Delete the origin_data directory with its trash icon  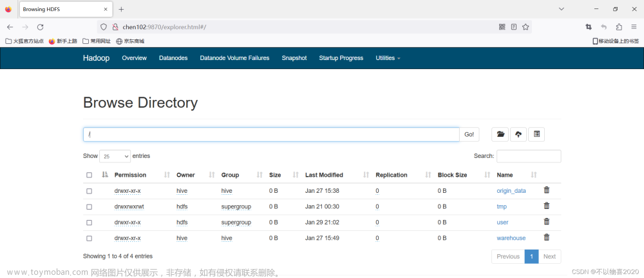point(546,190)
